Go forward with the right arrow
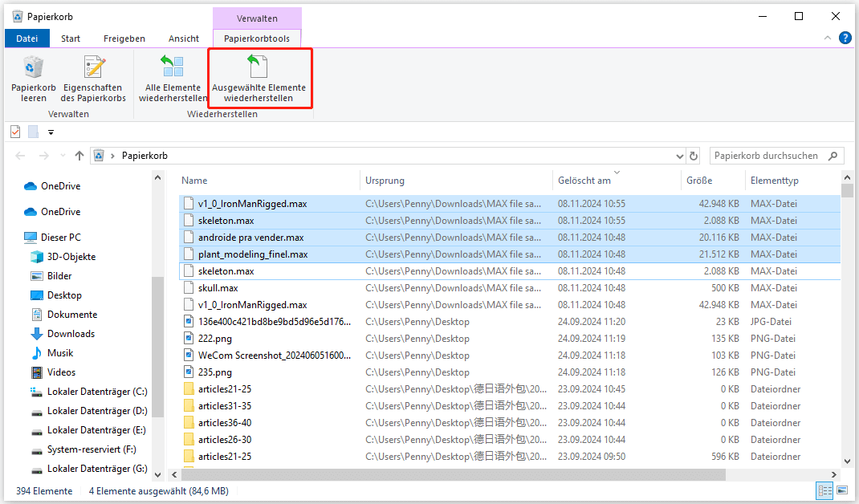 tap(44, 156)
